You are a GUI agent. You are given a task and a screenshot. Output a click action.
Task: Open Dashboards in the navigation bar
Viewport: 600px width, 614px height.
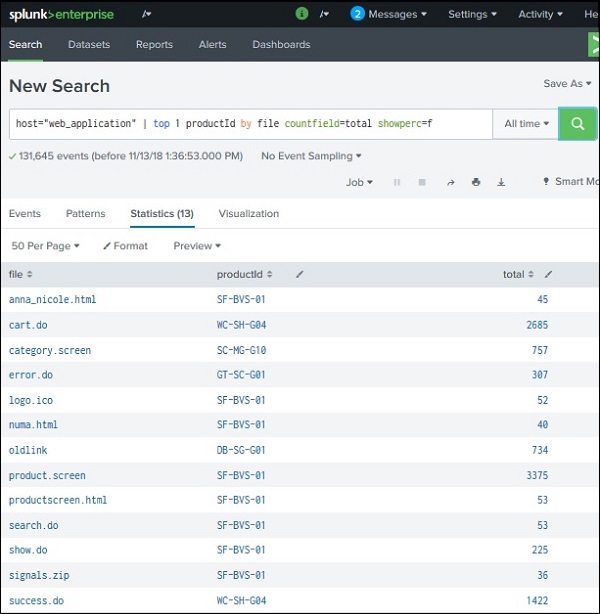(x=281, y=45)
